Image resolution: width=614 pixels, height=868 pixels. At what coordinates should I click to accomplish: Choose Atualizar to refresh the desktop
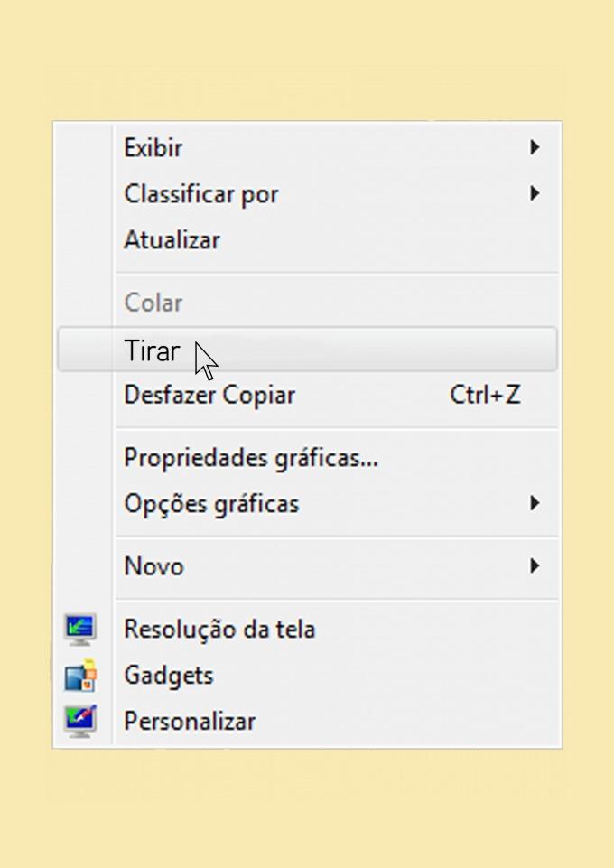(x=172, y=240)
